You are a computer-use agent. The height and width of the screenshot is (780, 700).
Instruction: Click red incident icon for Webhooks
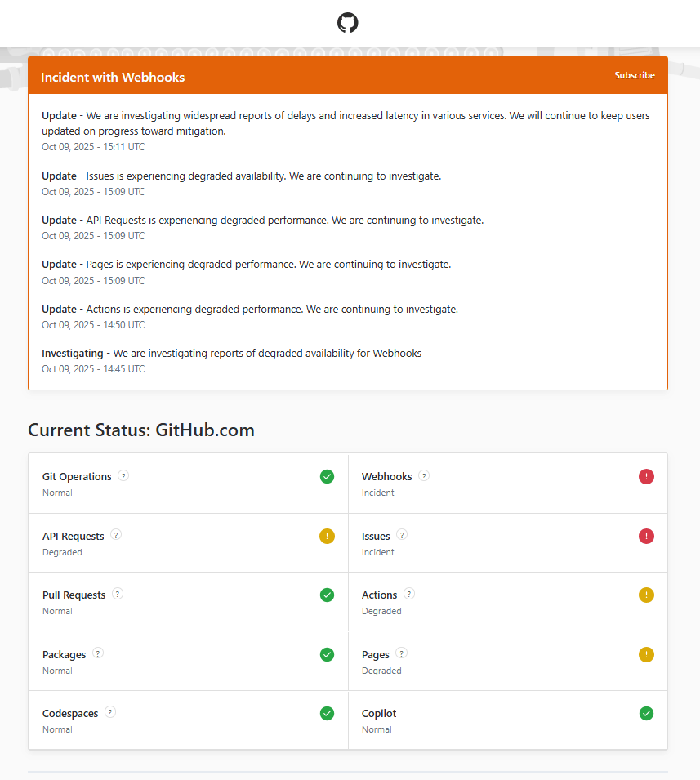[646, 476]
